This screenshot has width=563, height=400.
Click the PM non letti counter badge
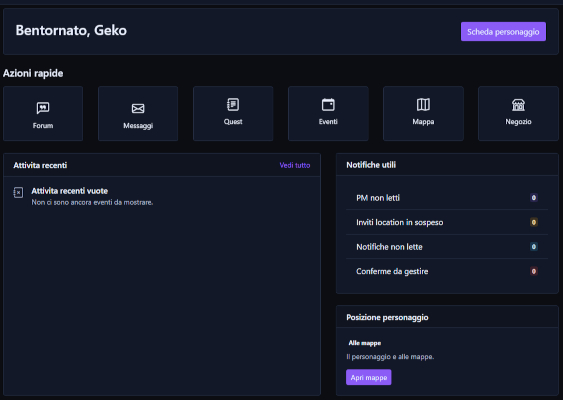[x=534, y=197]
